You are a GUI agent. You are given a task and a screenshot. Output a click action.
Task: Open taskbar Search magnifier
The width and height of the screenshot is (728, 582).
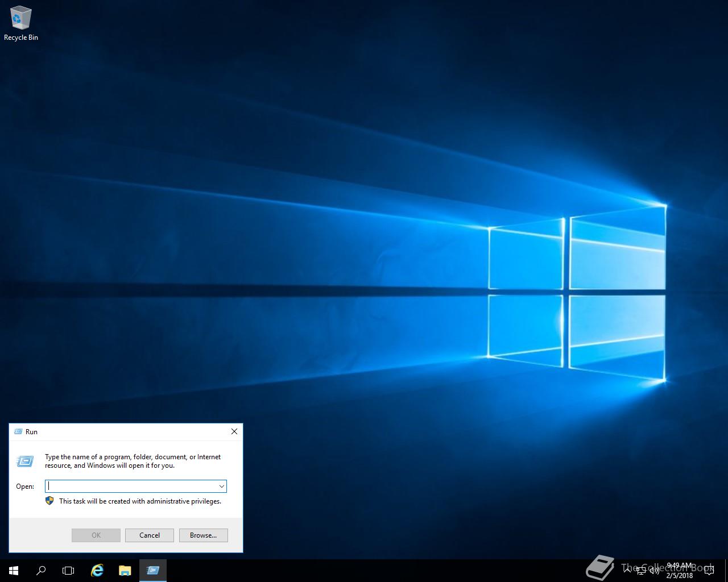41,570
